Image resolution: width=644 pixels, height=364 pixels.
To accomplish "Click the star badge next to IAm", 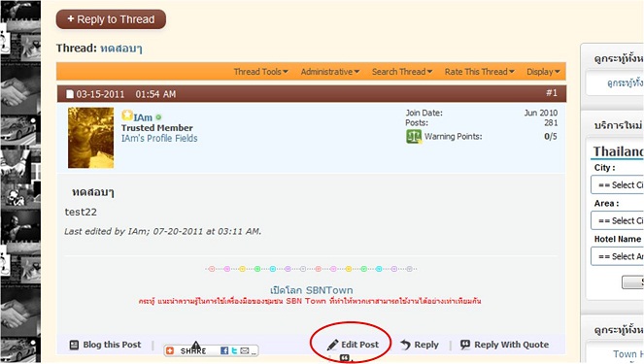I will (x=127, y=116).
